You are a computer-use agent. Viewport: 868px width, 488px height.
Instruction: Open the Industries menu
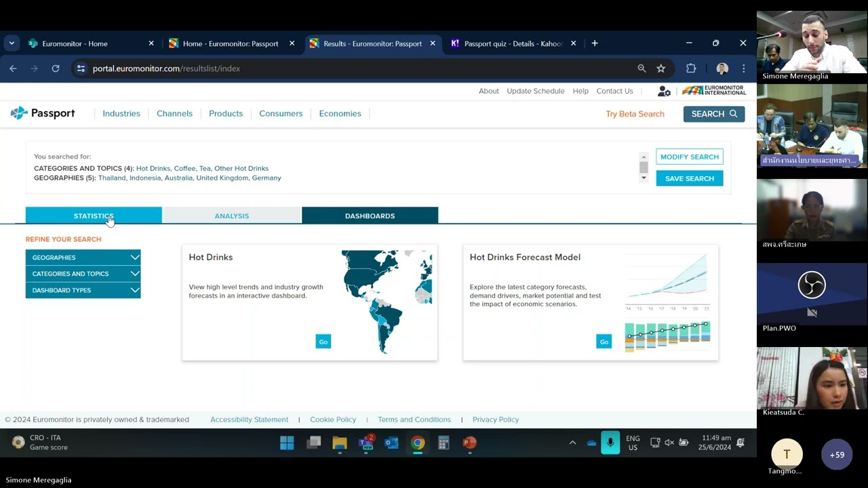coord(121,113)
